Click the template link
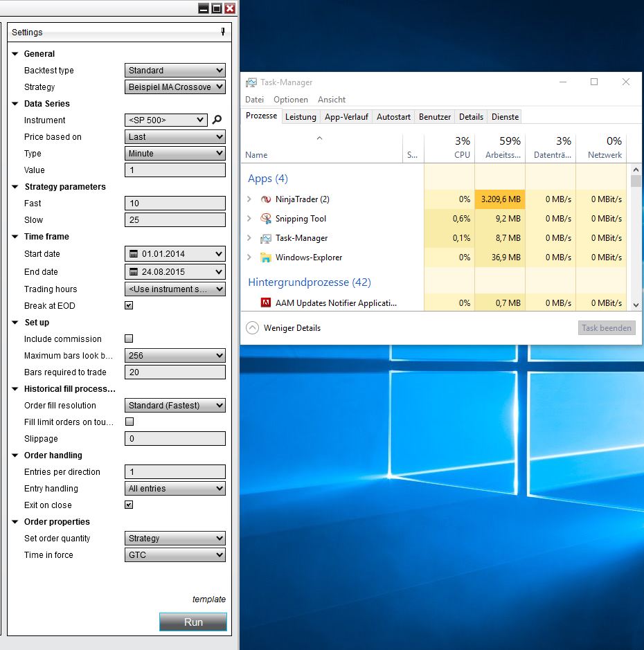The height and width of the screenshot is (650, 644). 209,599
